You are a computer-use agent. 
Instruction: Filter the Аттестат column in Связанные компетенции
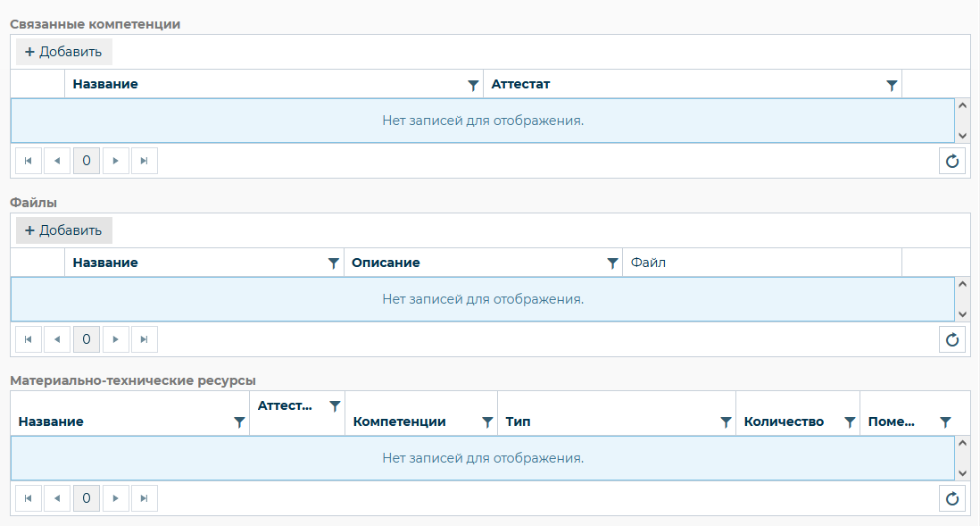tap(891, 85)
